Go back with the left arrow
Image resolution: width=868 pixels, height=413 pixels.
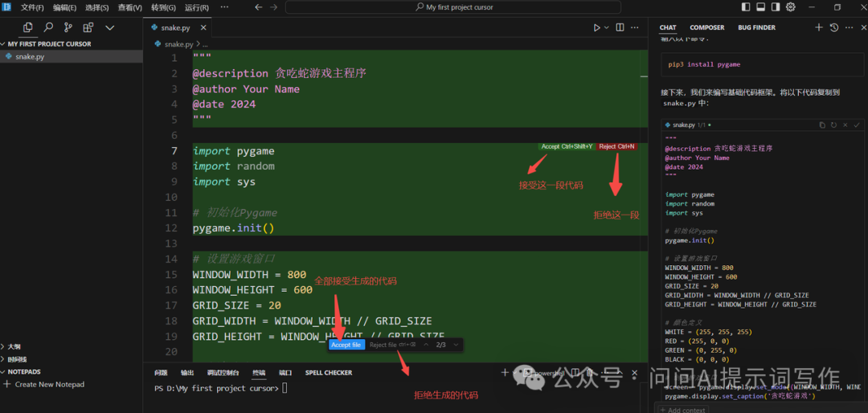[x=259, y=8]
